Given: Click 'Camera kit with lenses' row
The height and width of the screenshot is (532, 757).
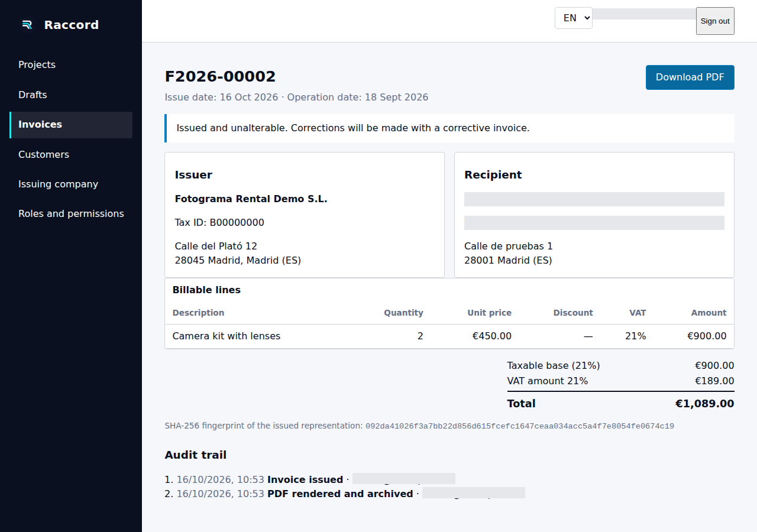Looking at the screenshot, I should point(449,336).
